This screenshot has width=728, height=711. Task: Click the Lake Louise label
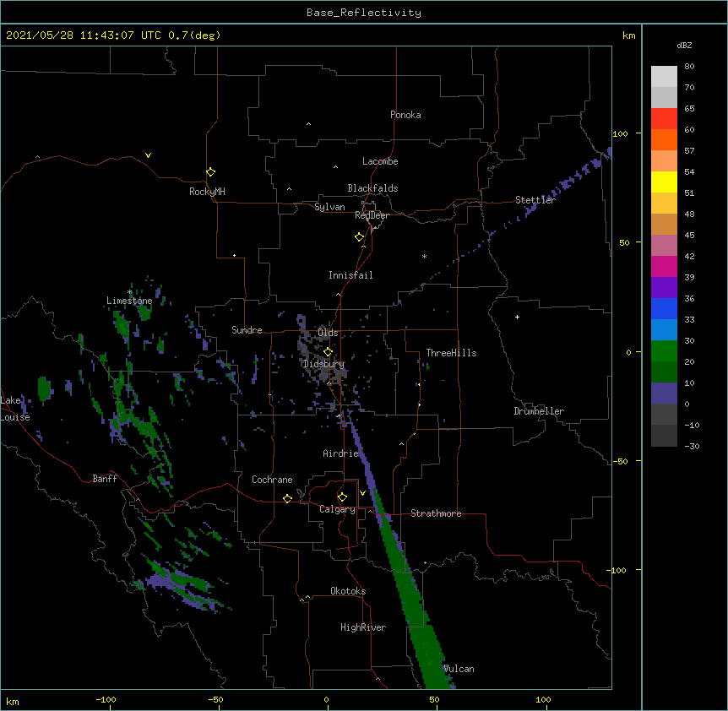point(14,409)
